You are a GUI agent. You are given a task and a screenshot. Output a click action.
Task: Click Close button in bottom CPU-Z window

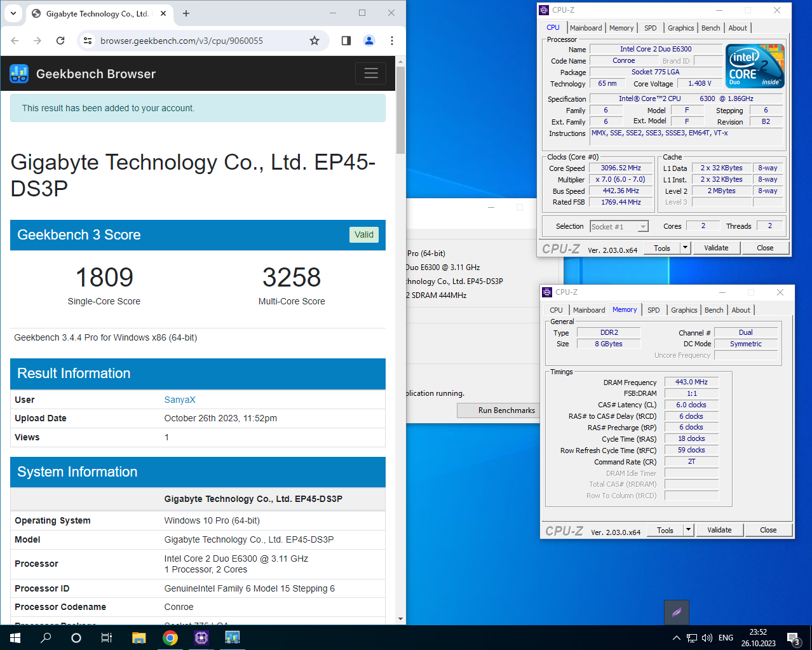click(768, 531)
